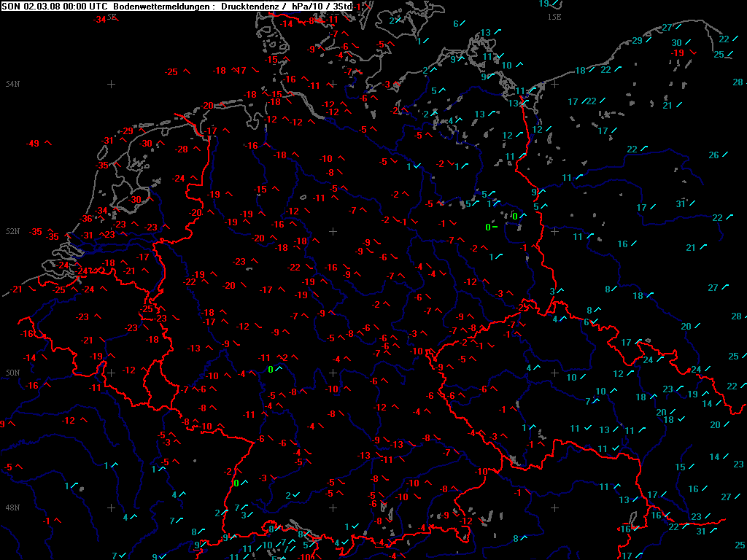Pick the cyan 30 station on the northeast coast
Viewport: 747px width, 560px height.
676,43
